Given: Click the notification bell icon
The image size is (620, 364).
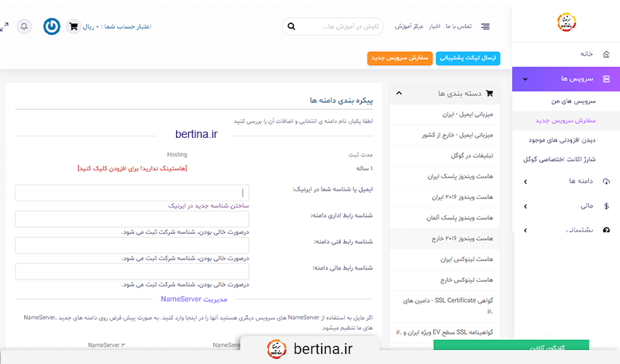Looking at the screenshot, I should pos(24,26).
